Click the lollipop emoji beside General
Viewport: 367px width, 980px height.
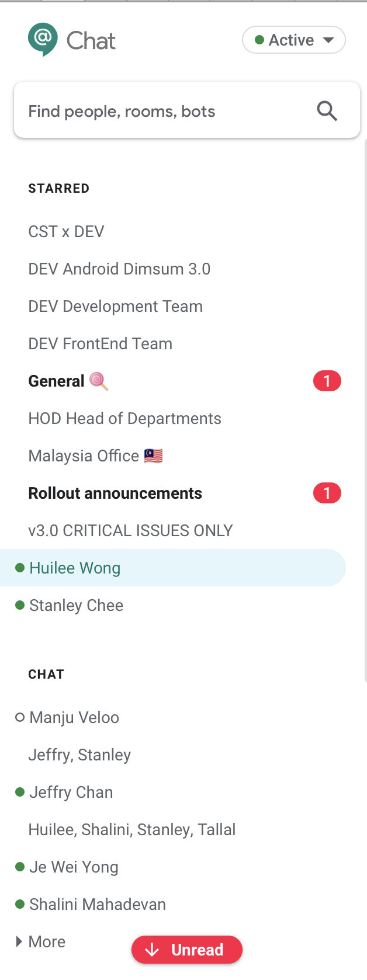pyautogui.click(x=99, y=381)
